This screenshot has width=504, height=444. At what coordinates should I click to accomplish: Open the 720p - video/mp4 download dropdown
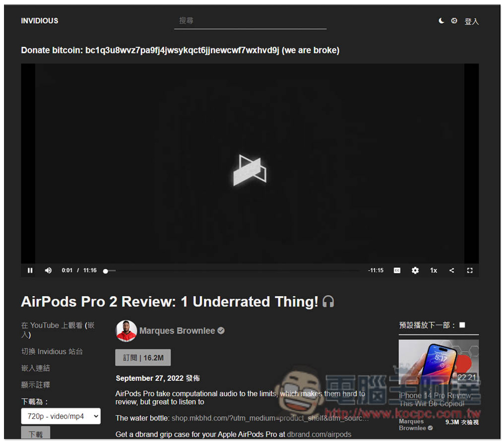coord(61,416)
